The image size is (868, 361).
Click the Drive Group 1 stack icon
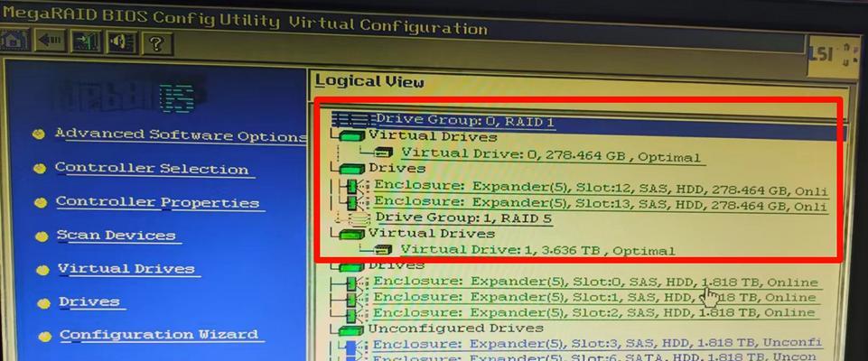click(x=359, y=218)
